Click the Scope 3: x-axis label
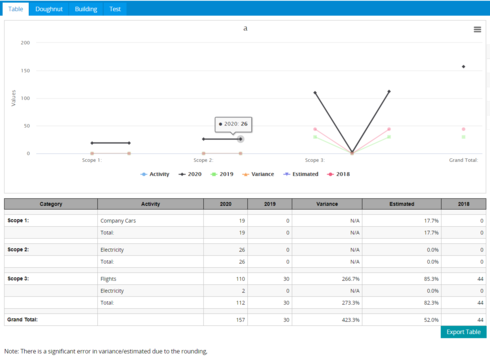The width and height of the screenshot is (490, 362). click(x=315, y=160)
